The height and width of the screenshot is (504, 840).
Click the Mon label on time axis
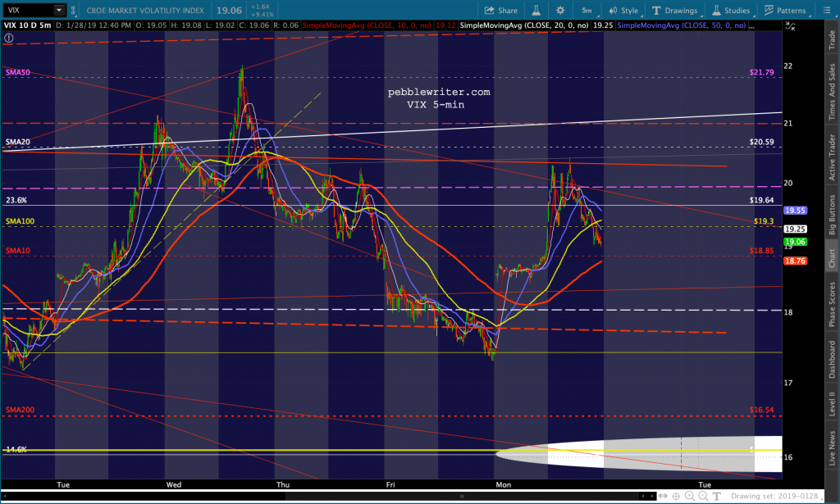[503, 484]
